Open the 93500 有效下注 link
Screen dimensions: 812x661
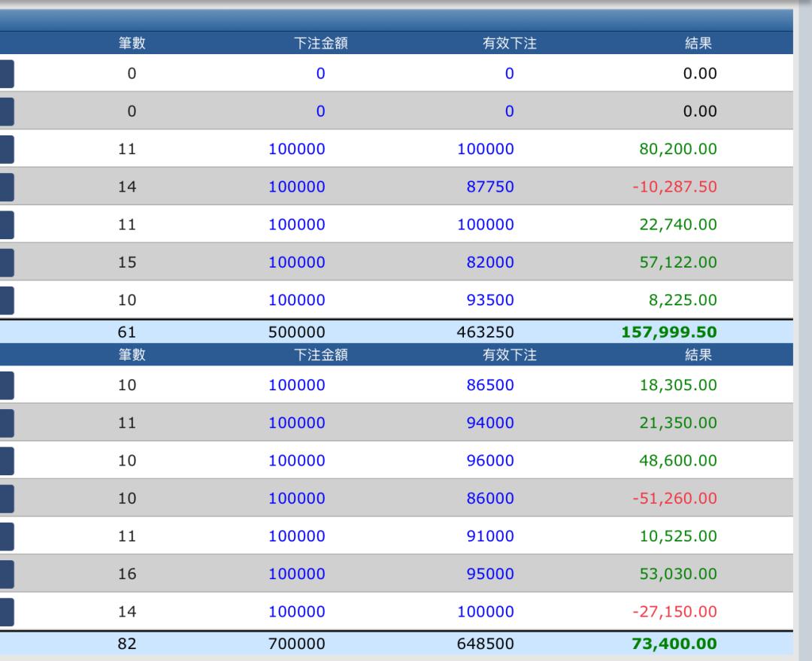pyautogui.click(x=490, y=300)
